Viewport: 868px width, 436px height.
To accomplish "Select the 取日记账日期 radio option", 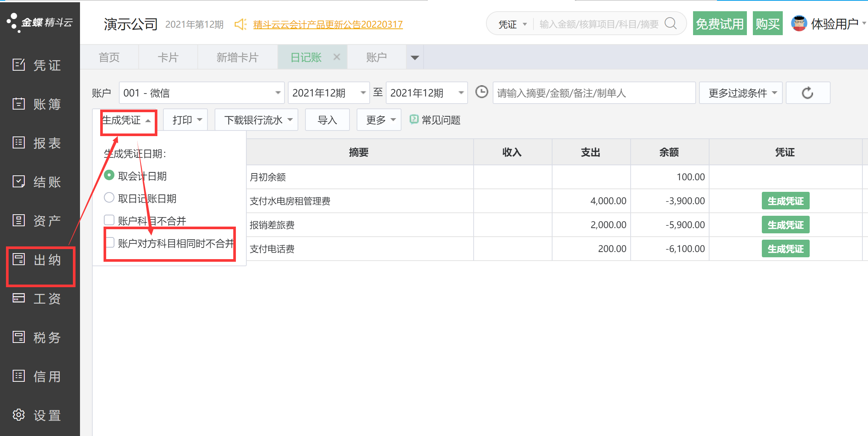I will [109, 197].
